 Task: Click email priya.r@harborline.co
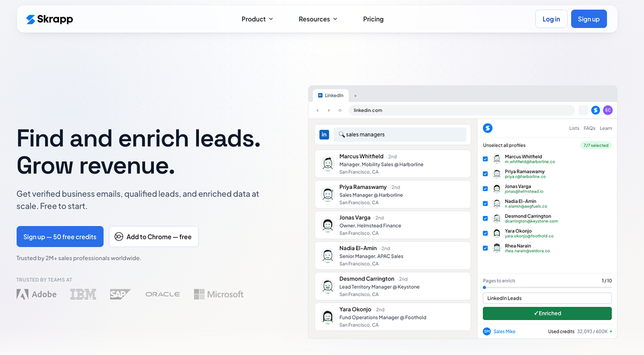point(525,177)
